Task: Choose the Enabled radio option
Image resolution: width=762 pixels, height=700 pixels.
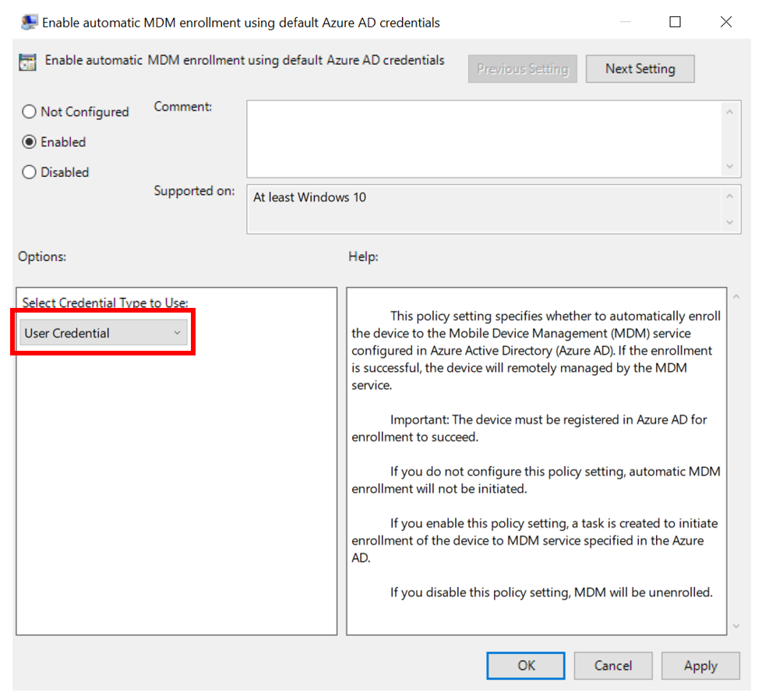Action: [30, 142]
